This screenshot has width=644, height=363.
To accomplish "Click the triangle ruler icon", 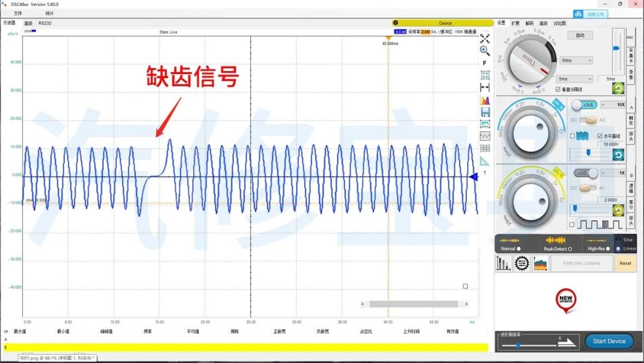I will point(485,161).
